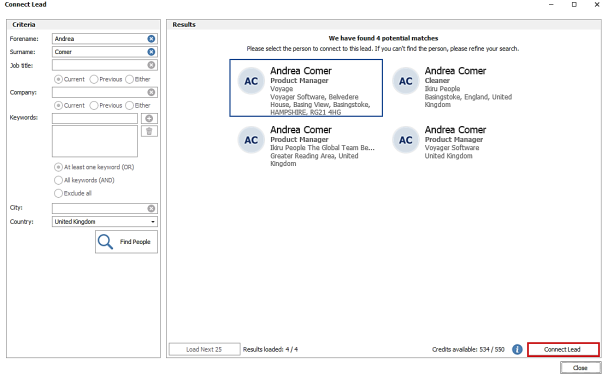The image size is (602, 375).
Task: Focus the Keywords entry field
Action: point(95,119)
